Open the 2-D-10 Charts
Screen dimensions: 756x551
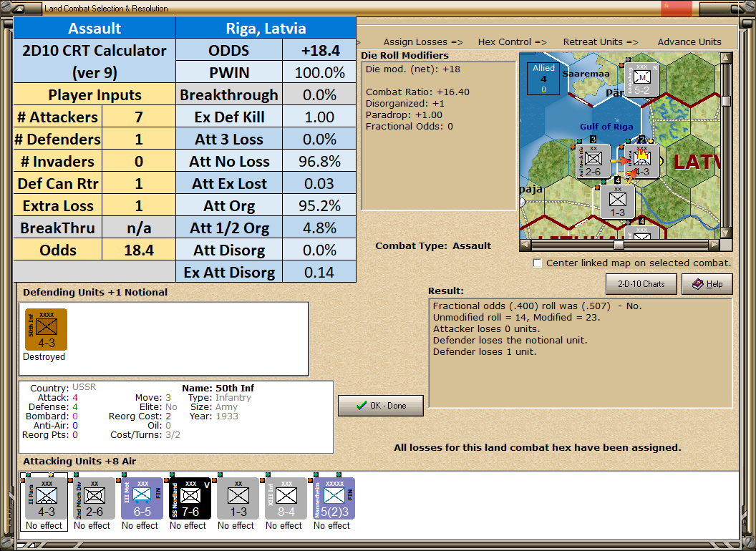[x=641, y=284]
